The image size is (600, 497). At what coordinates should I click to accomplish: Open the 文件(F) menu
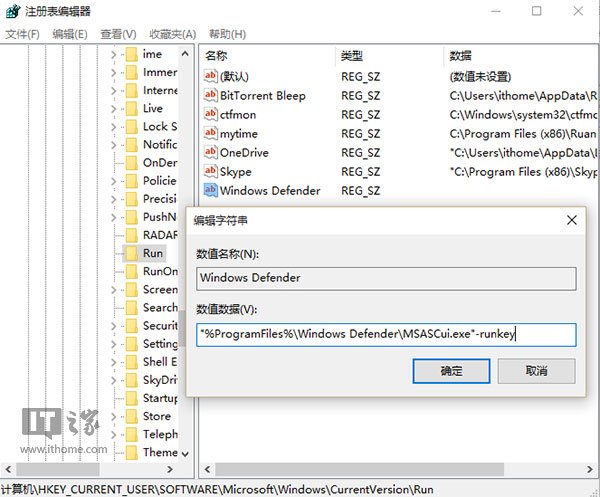23,34
